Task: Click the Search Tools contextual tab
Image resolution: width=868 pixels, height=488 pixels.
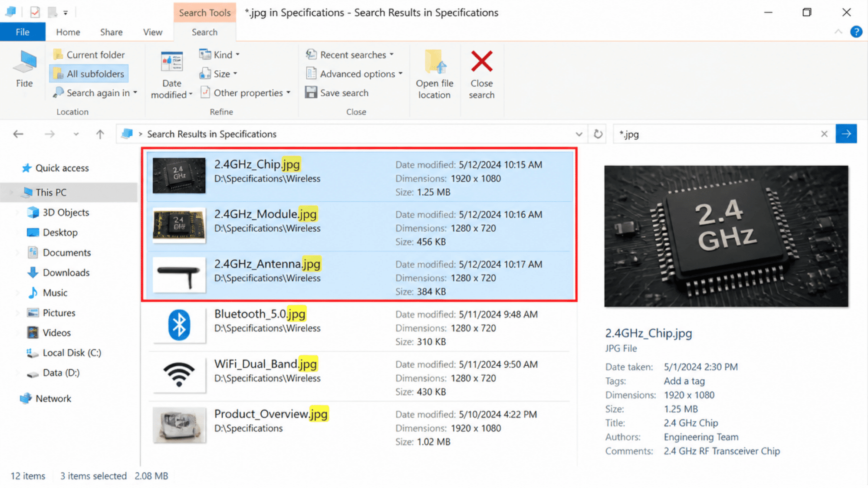Action: pos(204,13)
